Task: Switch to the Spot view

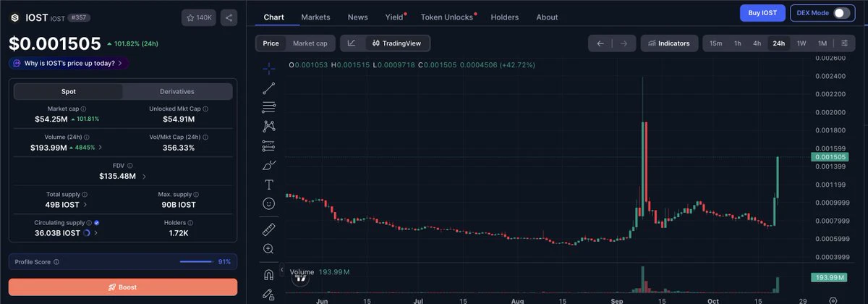Action: [x=69, y=91]
